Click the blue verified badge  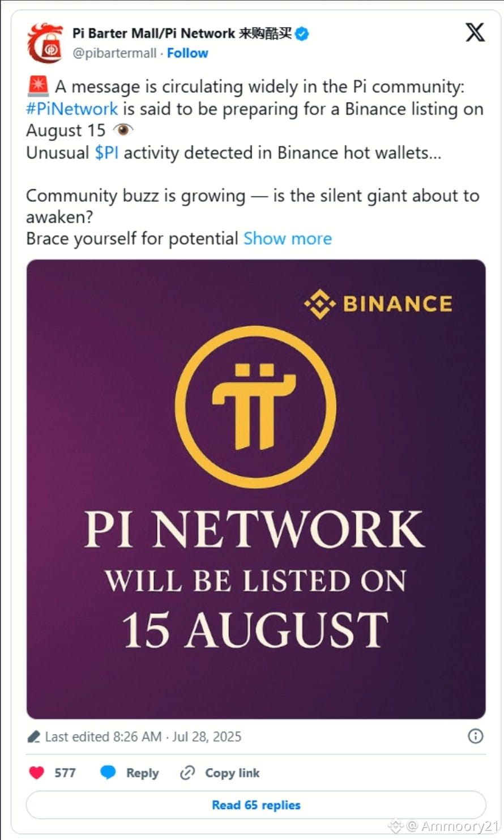point(302,34)
